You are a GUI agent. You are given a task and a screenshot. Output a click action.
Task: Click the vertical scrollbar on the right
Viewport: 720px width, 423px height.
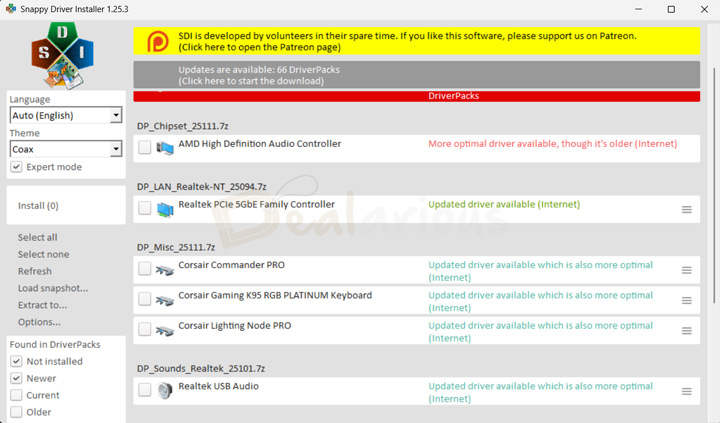point(714,185)
